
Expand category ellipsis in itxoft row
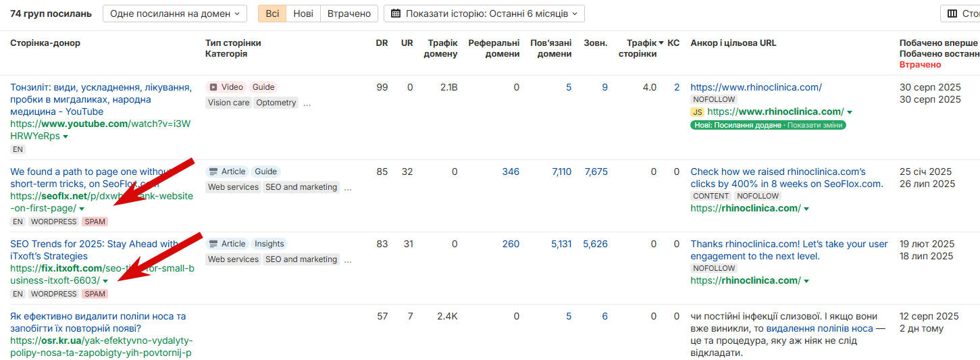tap(348, 260)
